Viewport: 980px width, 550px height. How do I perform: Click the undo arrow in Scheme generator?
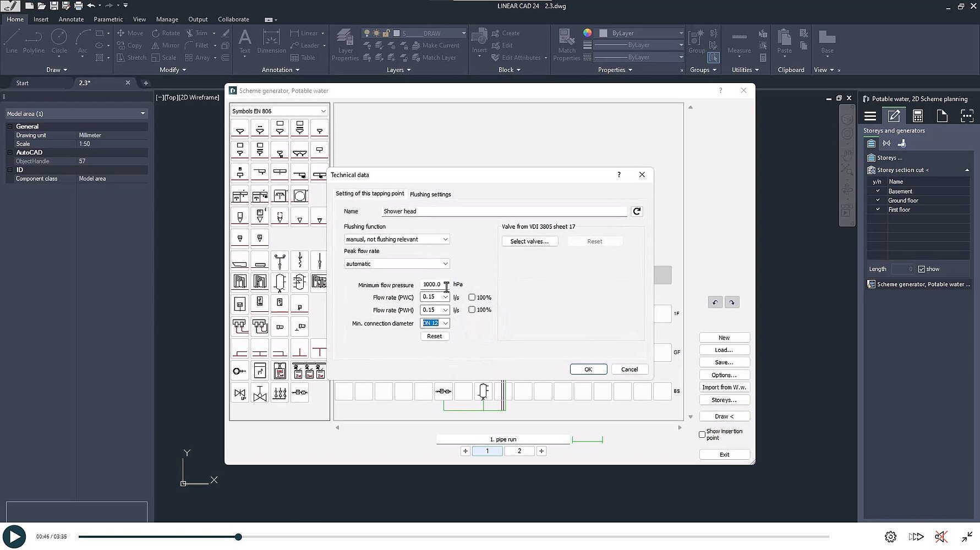[715, 302]
